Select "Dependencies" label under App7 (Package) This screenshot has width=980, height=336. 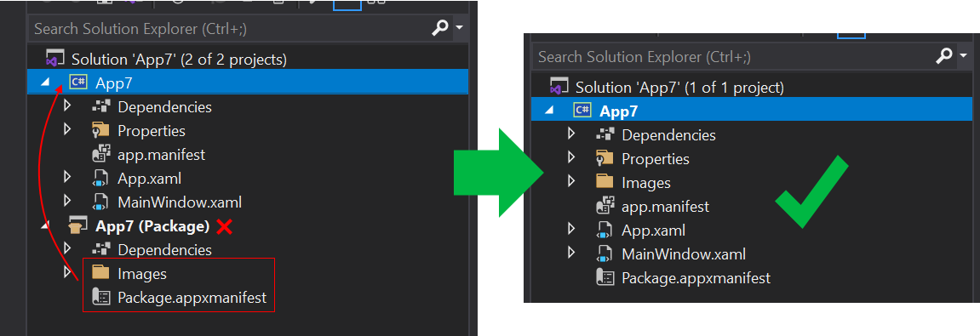click(164, 250)
